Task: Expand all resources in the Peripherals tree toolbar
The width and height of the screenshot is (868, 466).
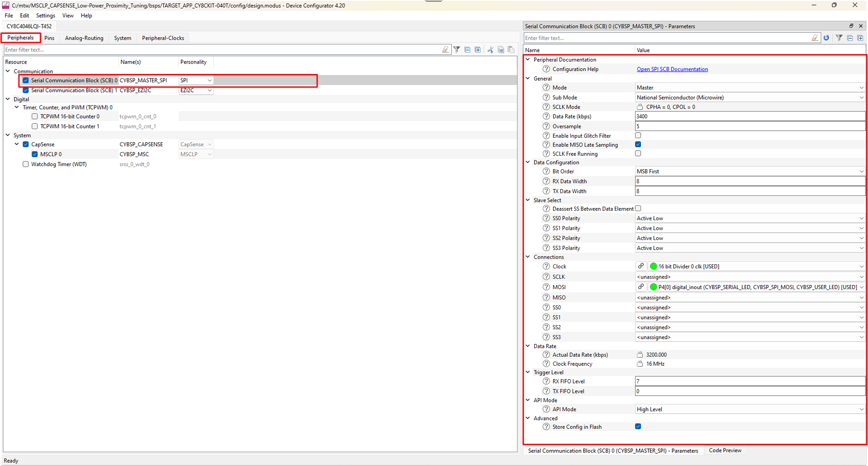Action: (x=478, y=50)
